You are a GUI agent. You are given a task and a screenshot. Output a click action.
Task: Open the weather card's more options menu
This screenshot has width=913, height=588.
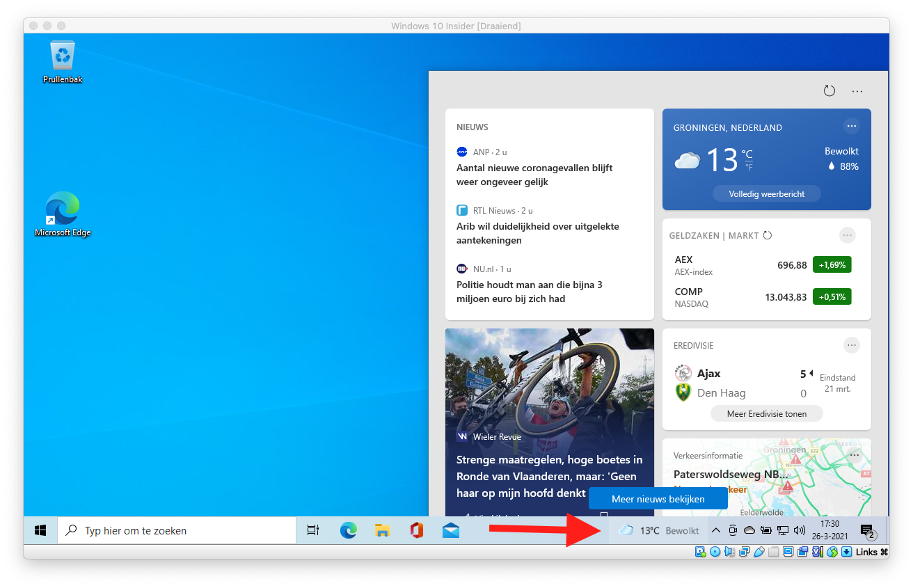pos(851,126)
